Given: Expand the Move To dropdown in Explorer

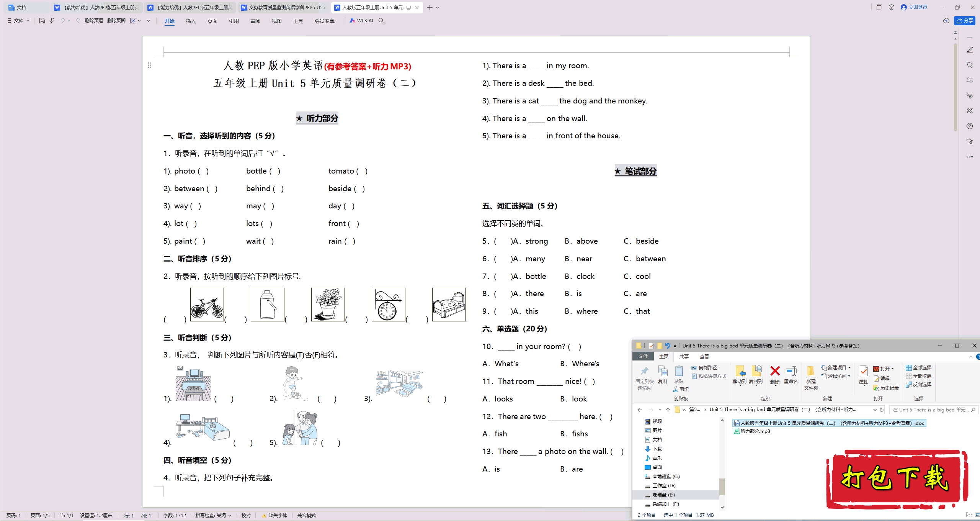Looking at the screenshot, I should (740, 385).
